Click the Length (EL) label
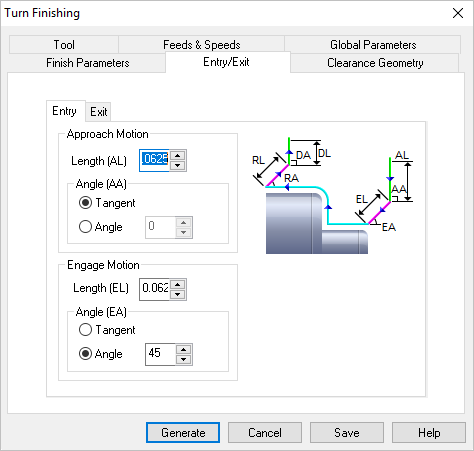 (101, 288)
